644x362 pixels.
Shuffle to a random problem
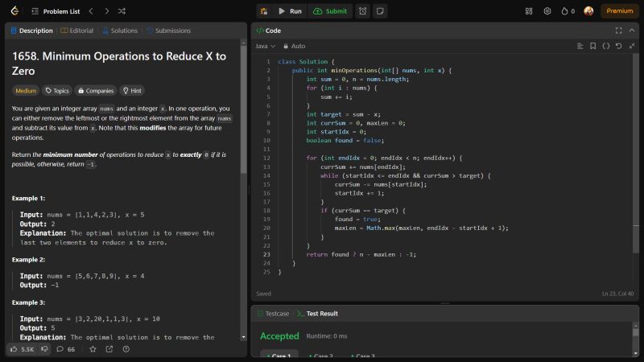point(122,11)
